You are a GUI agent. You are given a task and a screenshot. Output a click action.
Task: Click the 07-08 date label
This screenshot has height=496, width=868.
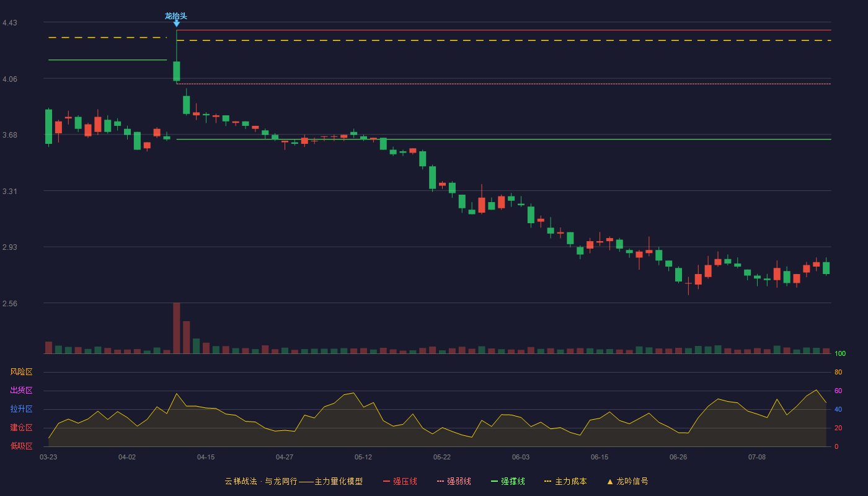(x=757, y=457)
